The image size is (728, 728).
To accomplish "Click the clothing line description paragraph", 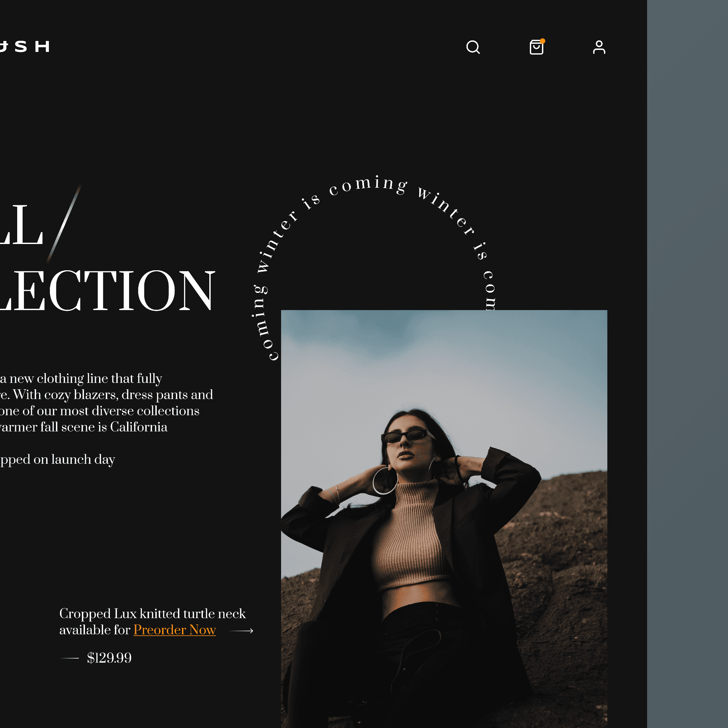I will coord(106,402).
